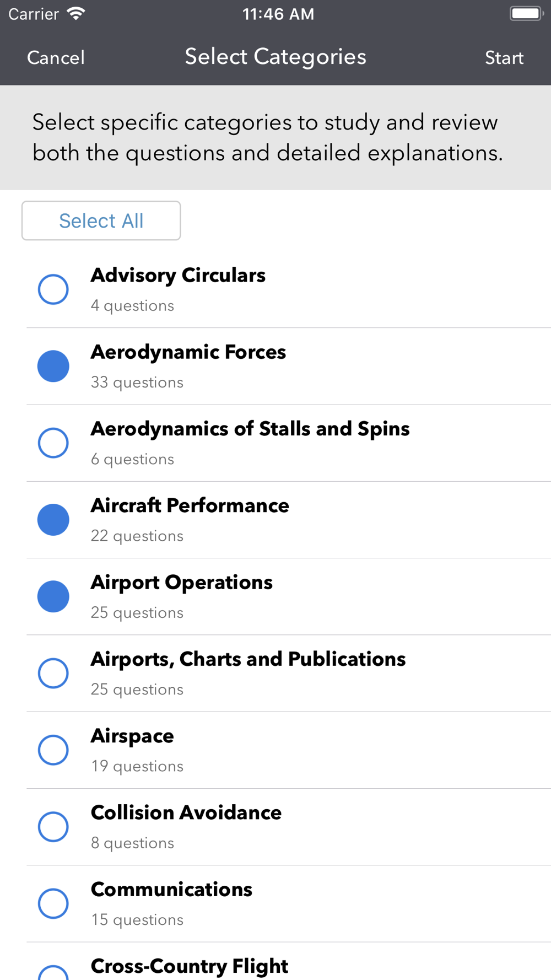551x980 pixels.
Task: Enable the Airspace category circle
Action: pyautogui.click(x=53, y=750)
